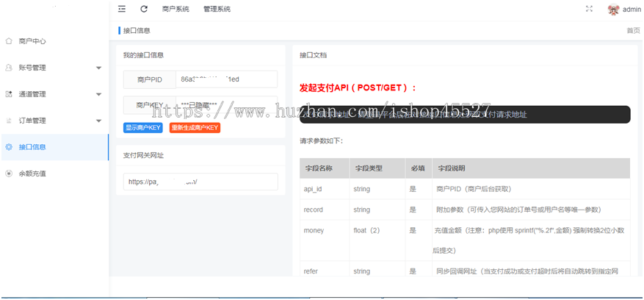Click the 发起支付API heading
This screenshot has width=644, height=300.
click(358, 87)
